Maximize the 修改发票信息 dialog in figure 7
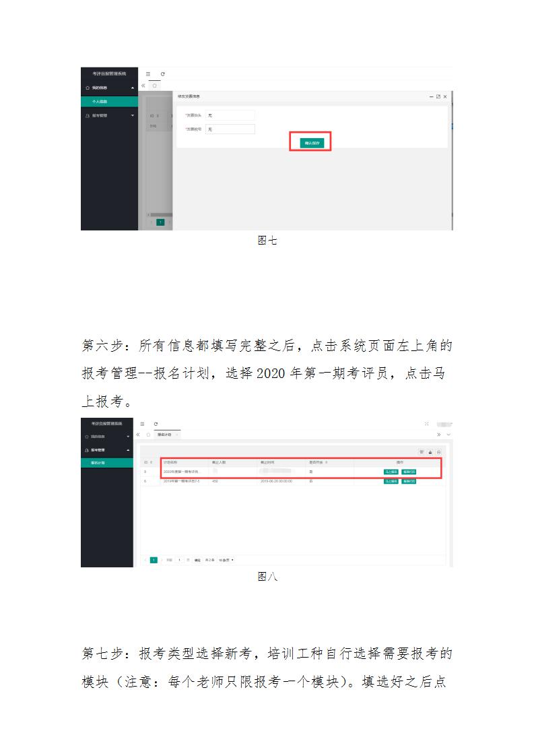 tap(438, 97)
